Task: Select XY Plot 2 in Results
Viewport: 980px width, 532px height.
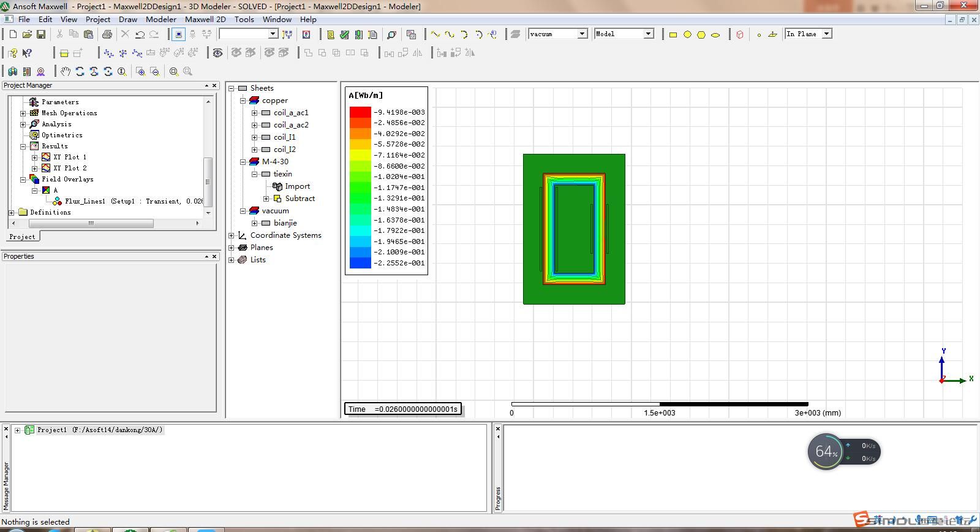Action: click(70, 168)
